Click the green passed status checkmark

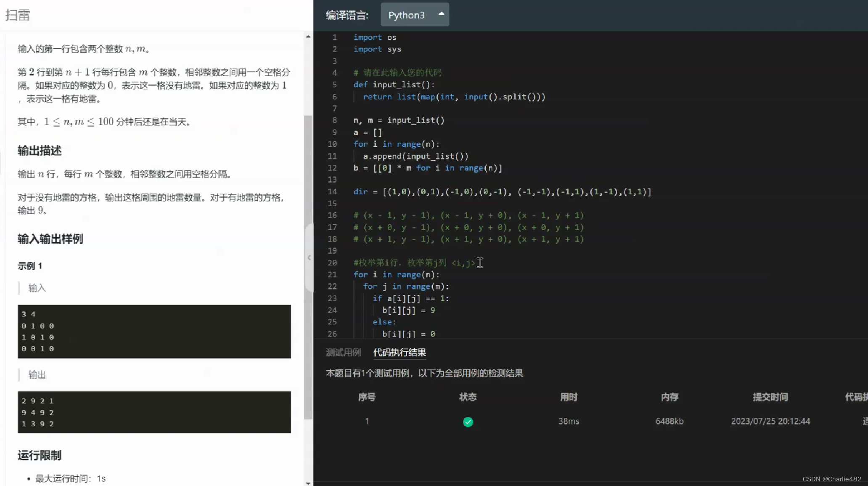468,422
